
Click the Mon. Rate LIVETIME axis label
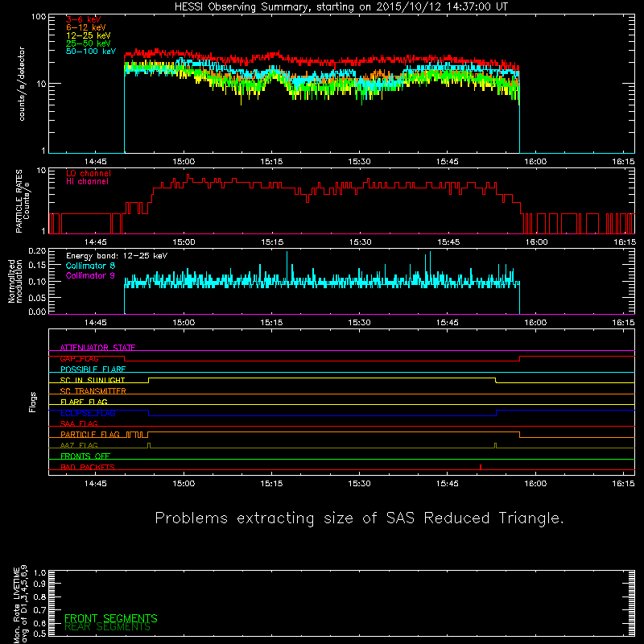pyautogui.click(x=21, y=604)
